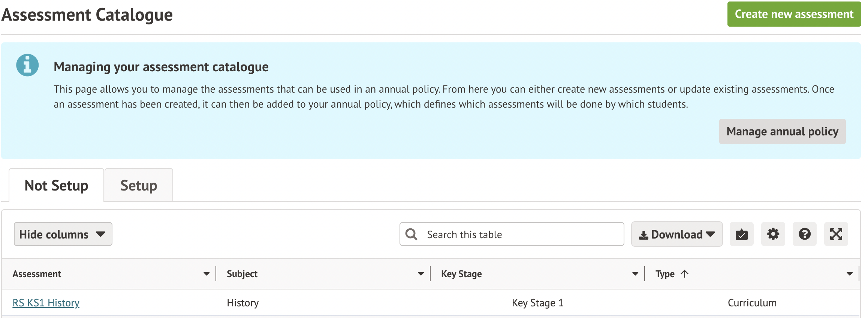Open the Hide columns dropdown
The image size is (868, 318).
(63, 234)
